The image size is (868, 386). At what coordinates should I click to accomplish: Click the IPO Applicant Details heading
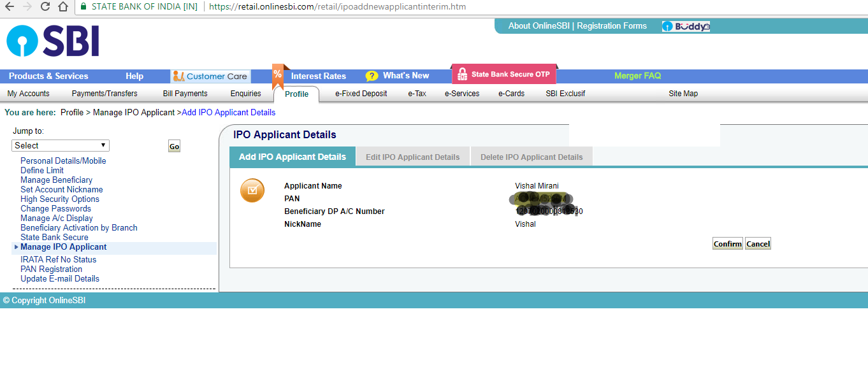pyautogui.click(x=285, y=135)
